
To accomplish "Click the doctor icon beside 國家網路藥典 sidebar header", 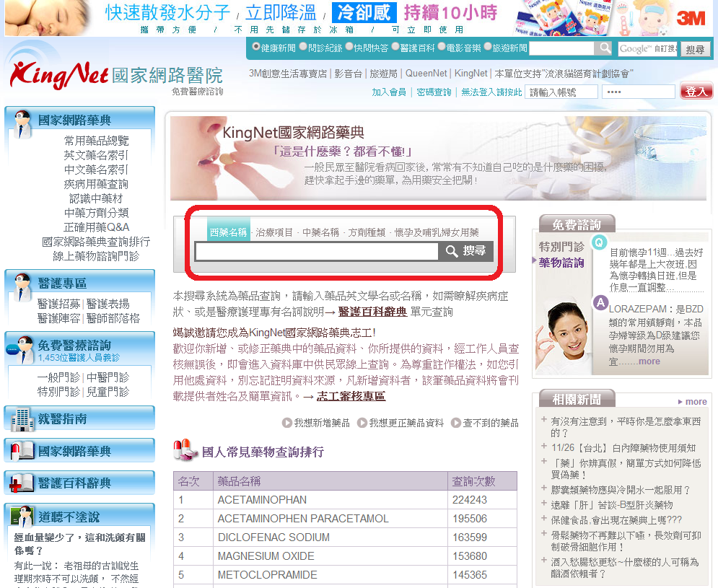I will [22, 123].
